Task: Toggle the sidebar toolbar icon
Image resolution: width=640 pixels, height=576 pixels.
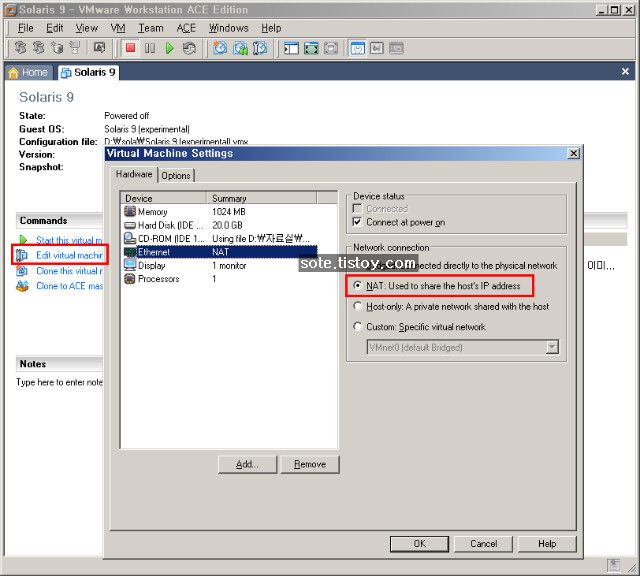Action: pos(291,48)
